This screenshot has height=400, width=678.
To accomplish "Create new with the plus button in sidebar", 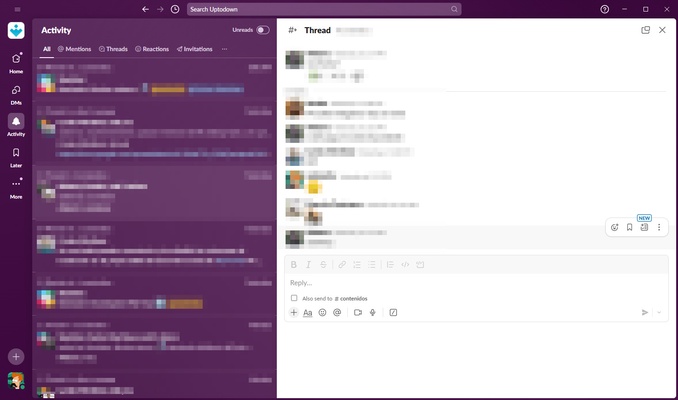I will (16, 357).
